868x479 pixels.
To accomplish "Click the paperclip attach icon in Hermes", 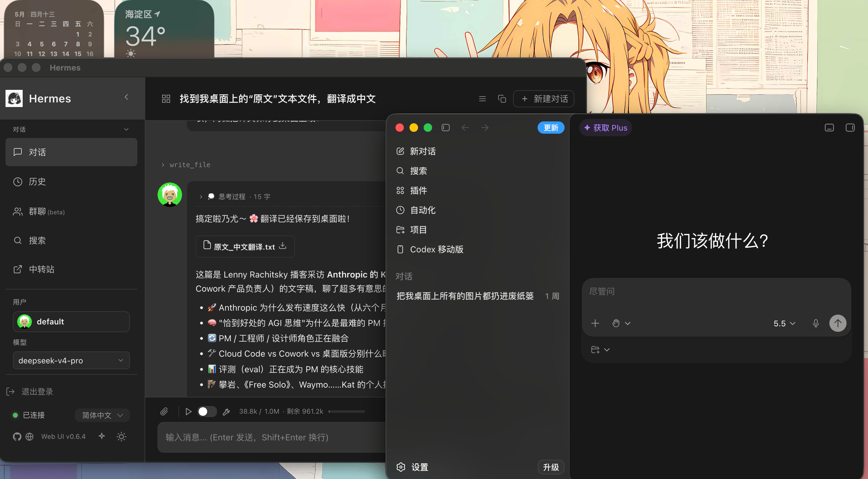I will point(164,411).
